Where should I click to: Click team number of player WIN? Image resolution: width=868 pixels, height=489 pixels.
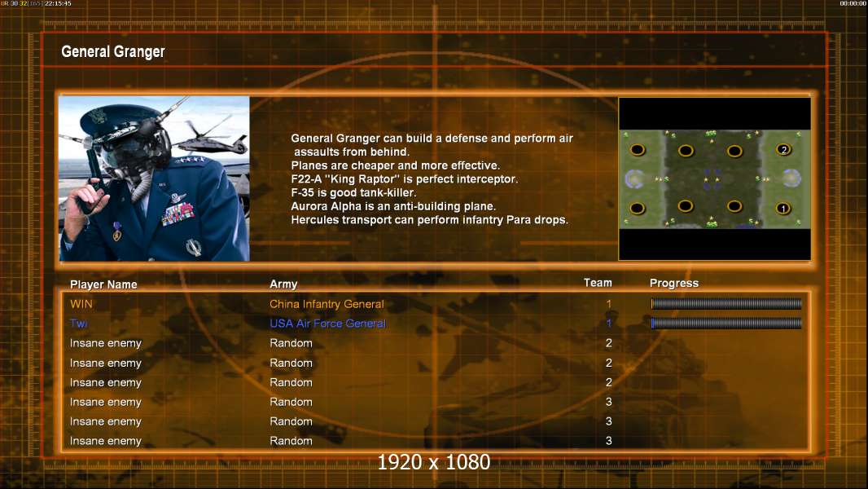pos(608,304)
